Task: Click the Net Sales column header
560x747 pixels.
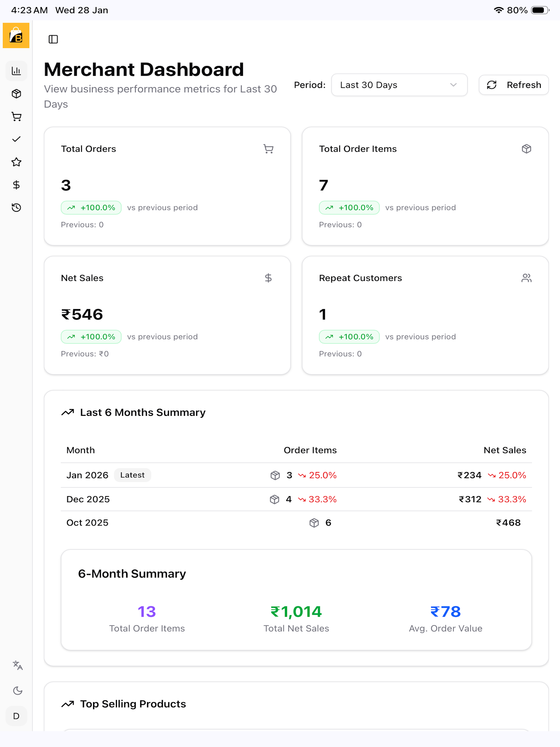Action: coord(505,450)
